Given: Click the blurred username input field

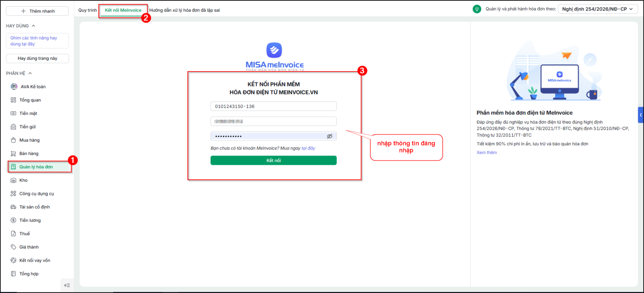Looking at the screenshot, I should 274,121.
